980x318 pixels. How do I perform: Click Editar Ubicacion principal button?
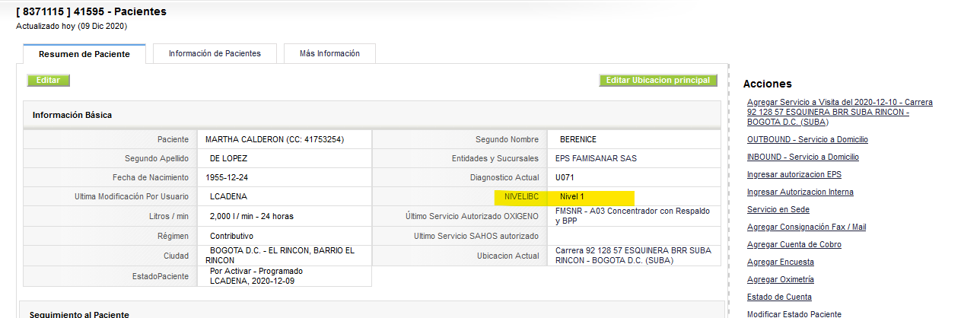click(x=658, y=80)
